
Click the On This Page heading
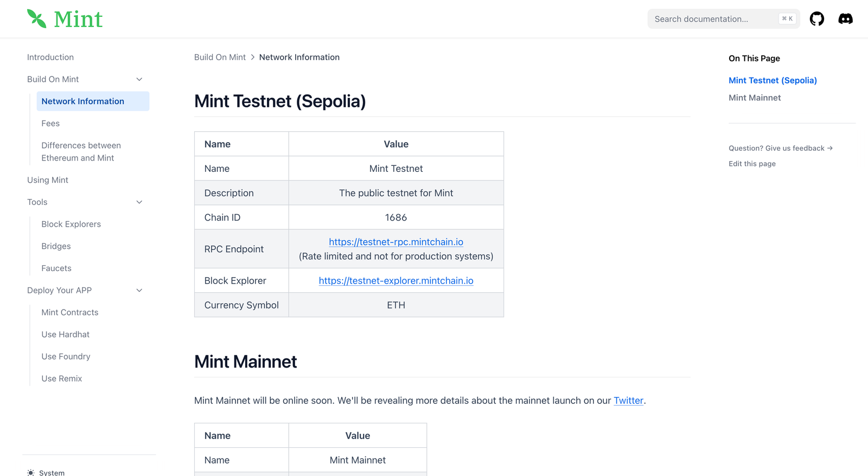tap(754, 59)
